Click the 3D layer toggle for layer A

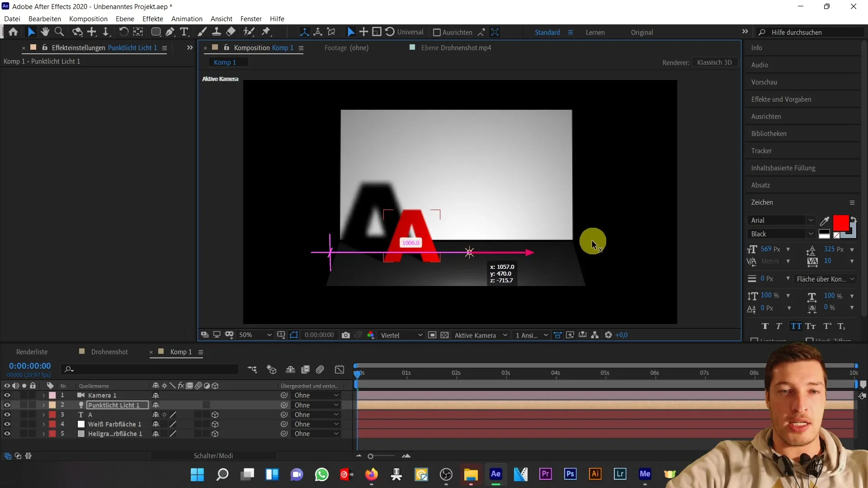point(215,415)
